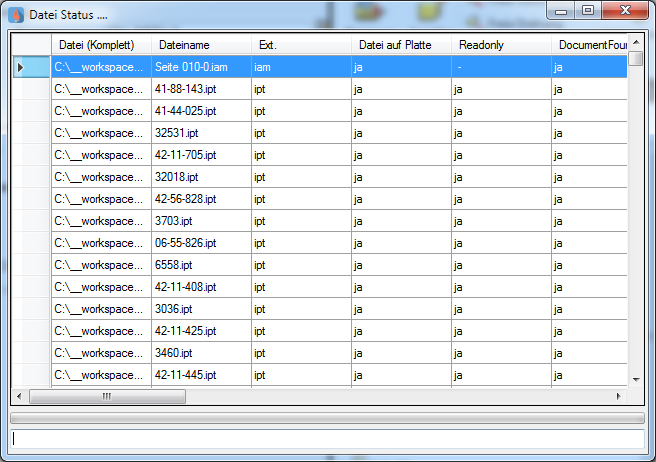The width and height of the screenshot is (656, 462).
Task: Click the Ext. column header
Action: (x=300, y=45)
